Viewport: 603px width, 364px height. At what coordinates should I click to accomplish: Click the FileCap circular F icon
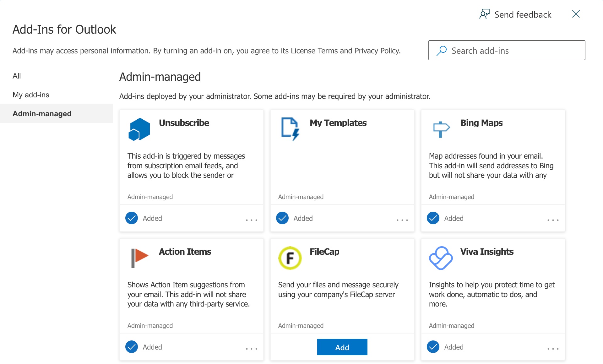coord(290,258)
